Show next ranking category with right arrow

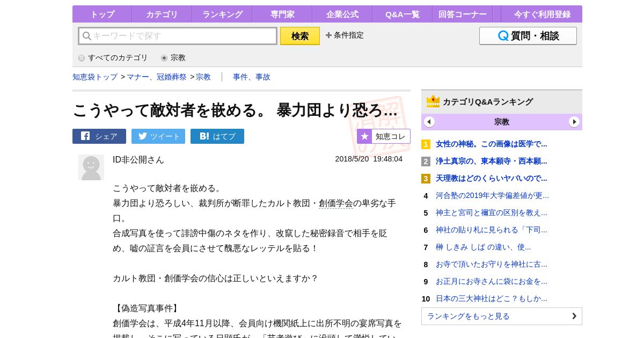[574, 122]
